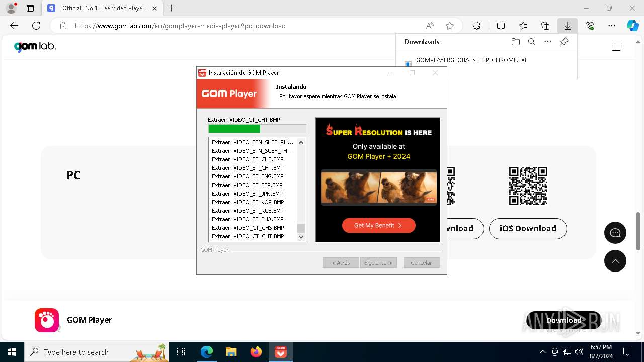This screenshot has width=644, height=362.
Task: Click the Type here to search box
Action: [x=97, y=352]
